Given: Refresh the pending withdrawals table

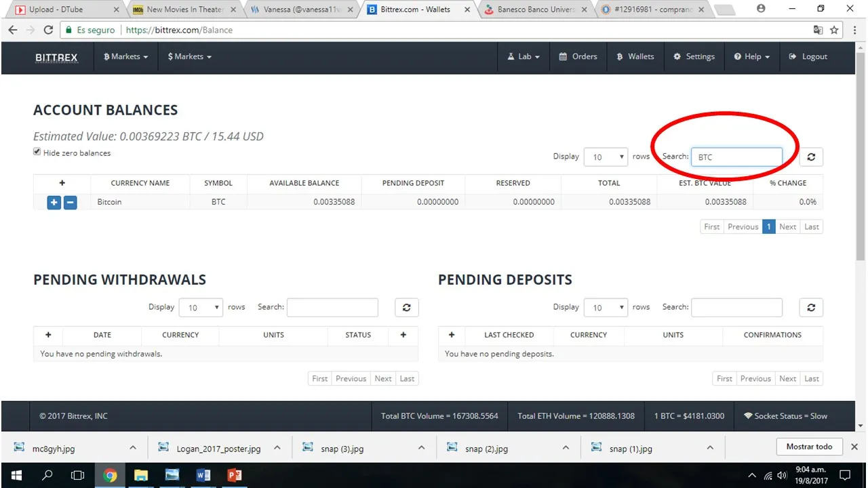Looking at the screenshot, I should point(407,308).
